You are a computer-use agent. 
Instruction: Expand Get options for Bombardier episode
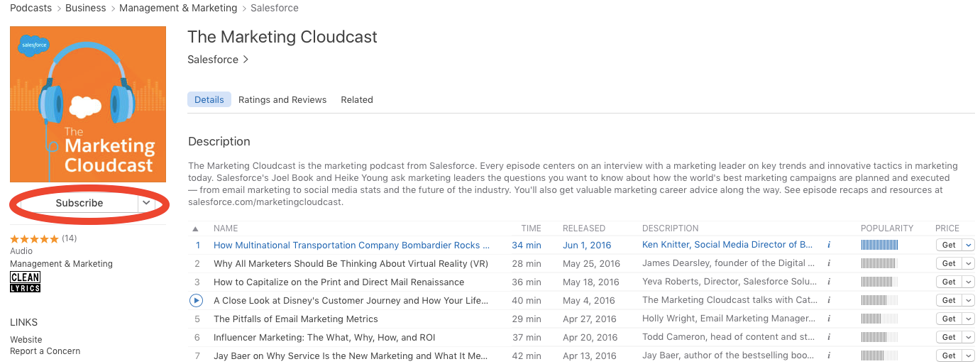(969, 245)
